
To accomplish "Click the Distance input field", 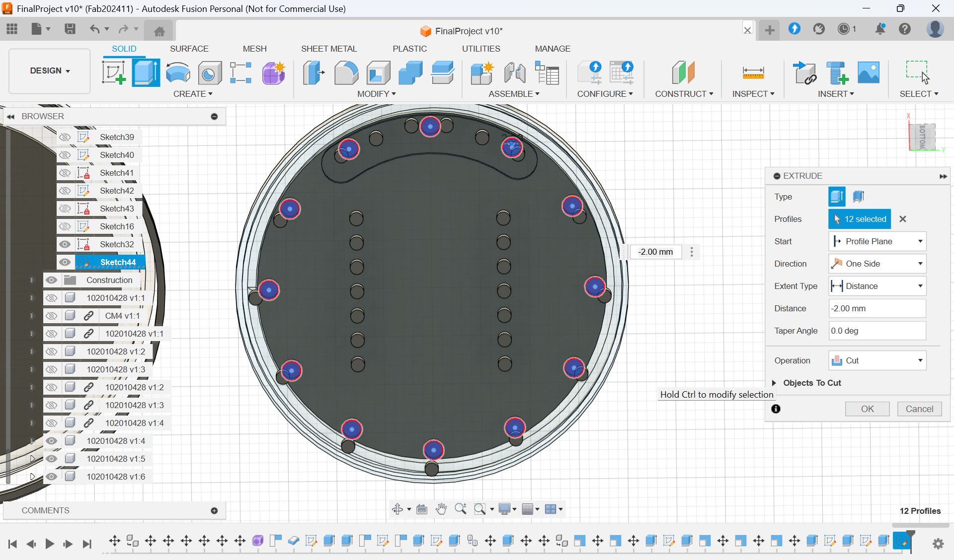I will pyautogui.click(x=877, y=308).
